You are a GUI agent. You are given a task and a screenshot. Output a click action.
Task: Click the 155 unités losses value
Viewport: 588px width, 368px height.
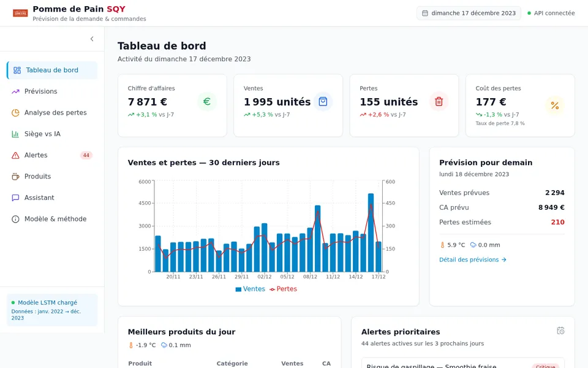pyautogui.click(x=388, y=102)
